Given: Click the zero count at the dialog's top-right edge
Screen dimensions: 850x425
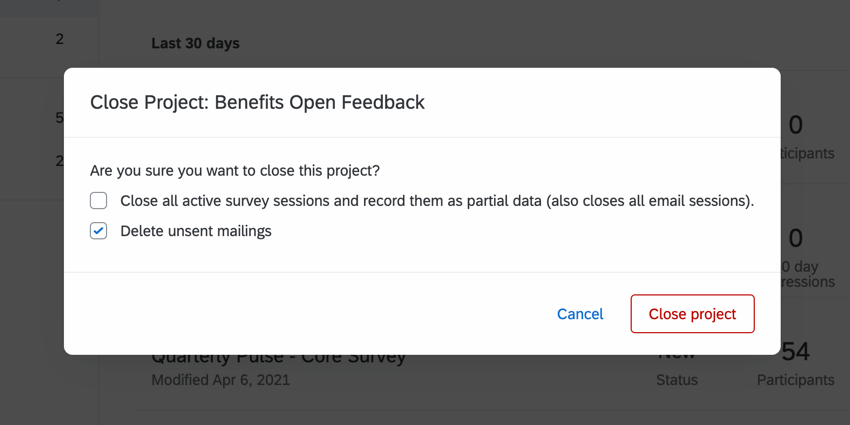Looking at the screenshot, I should 796,125.
